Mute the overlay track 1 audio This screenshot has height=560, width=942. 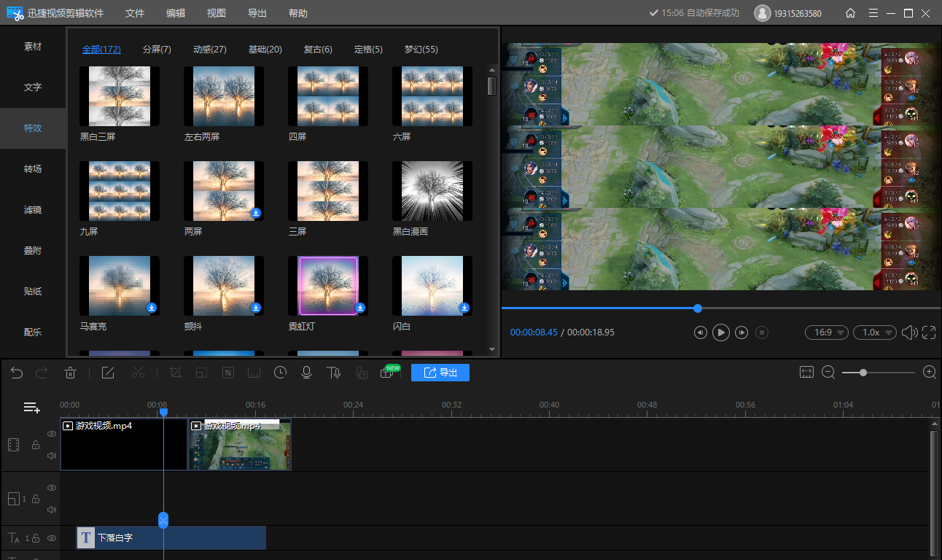52,510
